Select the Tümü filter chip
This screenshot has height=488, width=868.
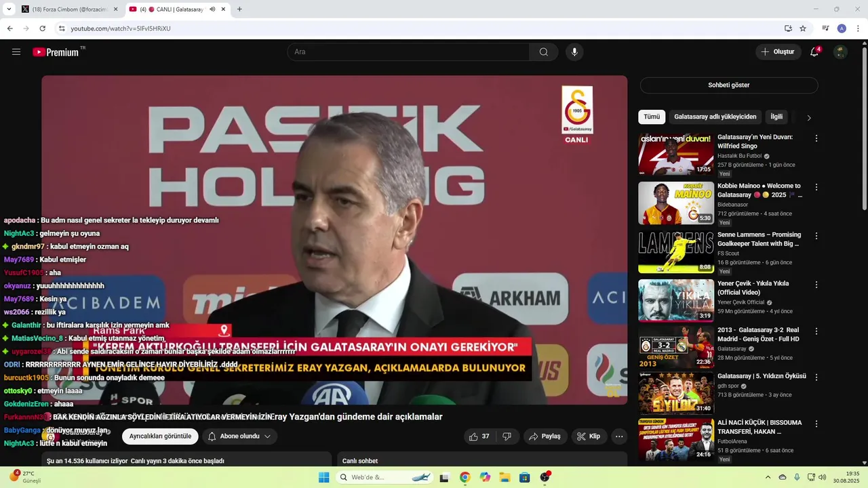[x=652, y=117]
